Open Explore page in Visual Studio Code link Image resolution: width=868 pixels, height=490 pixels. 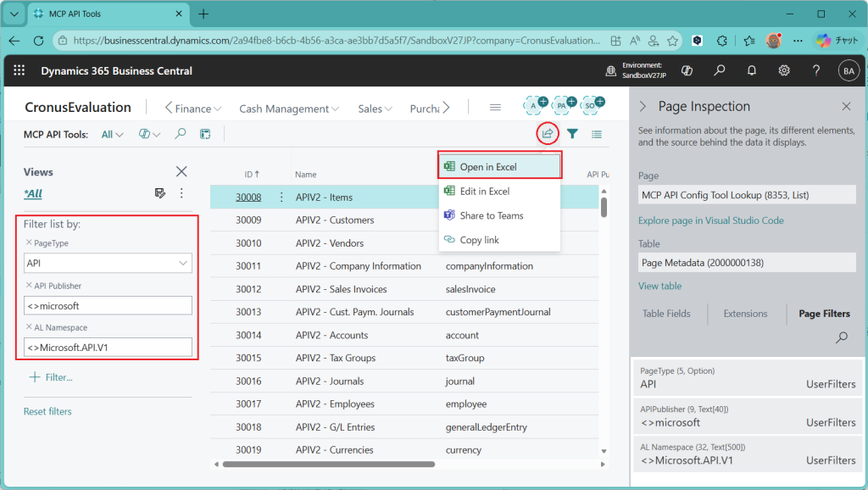pos(710,220)
